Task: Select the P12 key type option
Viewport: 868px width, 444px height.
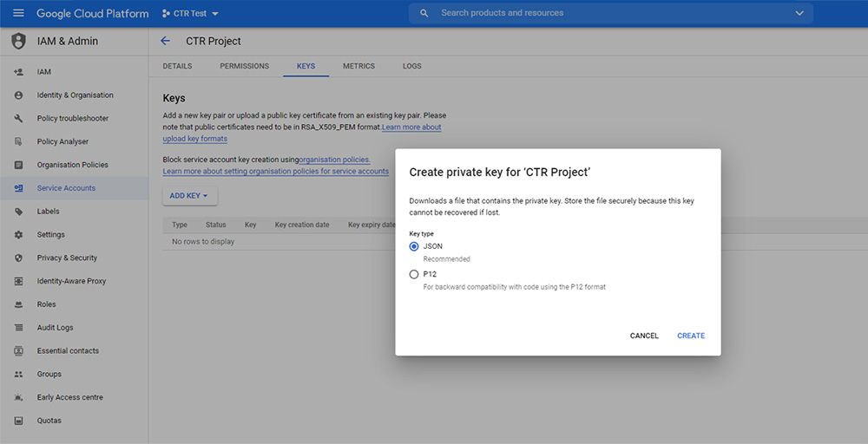Action: tap(414, 274)
